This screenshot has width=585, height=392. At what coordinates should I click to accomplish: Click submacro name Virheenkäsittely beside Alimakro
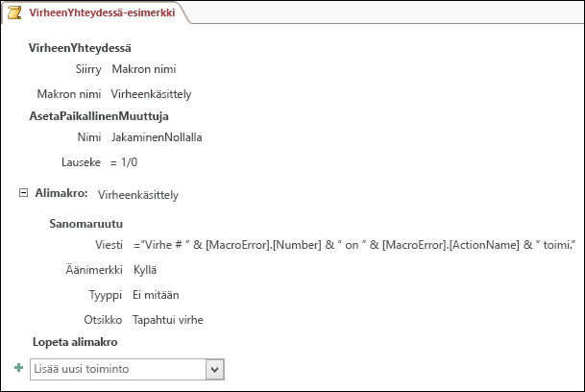(138, 195)
